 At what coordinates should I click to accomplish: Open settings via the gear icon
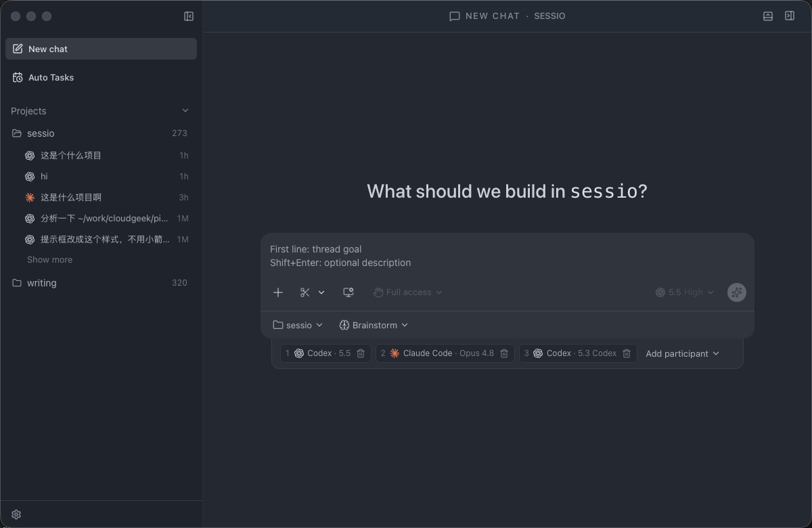[x=16, y=514]
